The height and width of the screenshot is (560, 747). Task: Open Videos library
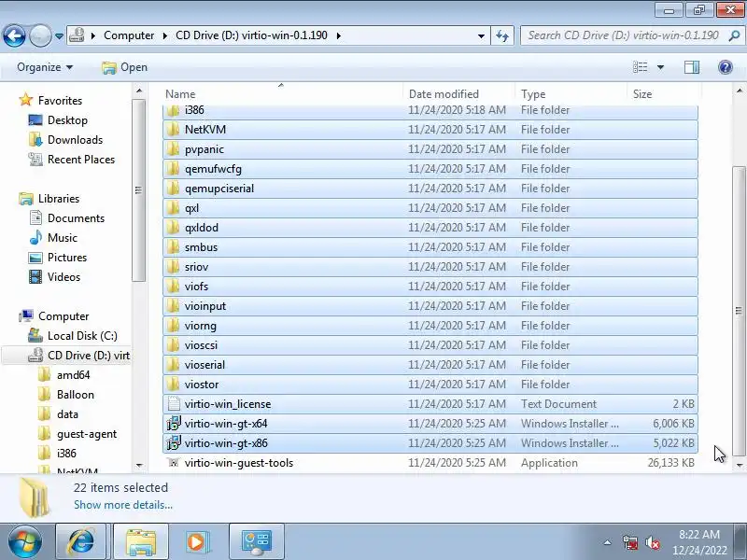(63, 276)
